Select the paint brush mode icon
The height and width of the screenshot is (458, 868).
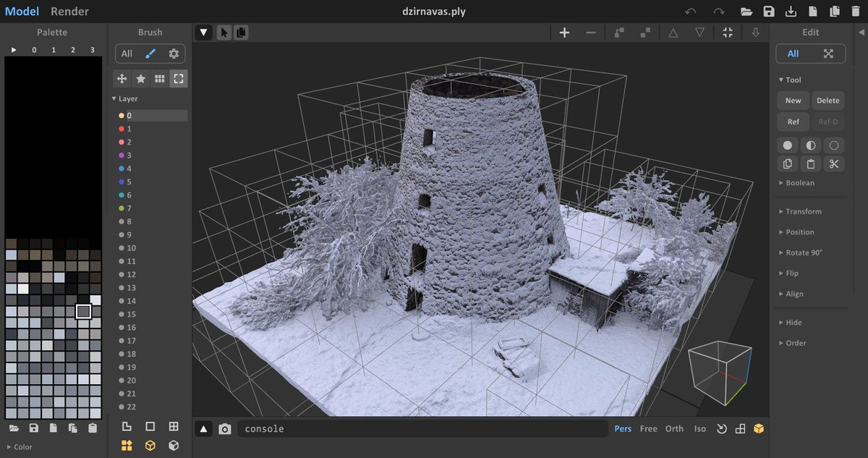[x=150, y=54]
